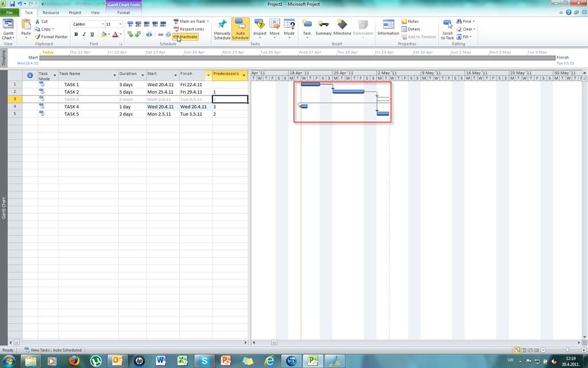Insert a Summary task

tap(323, 25)
